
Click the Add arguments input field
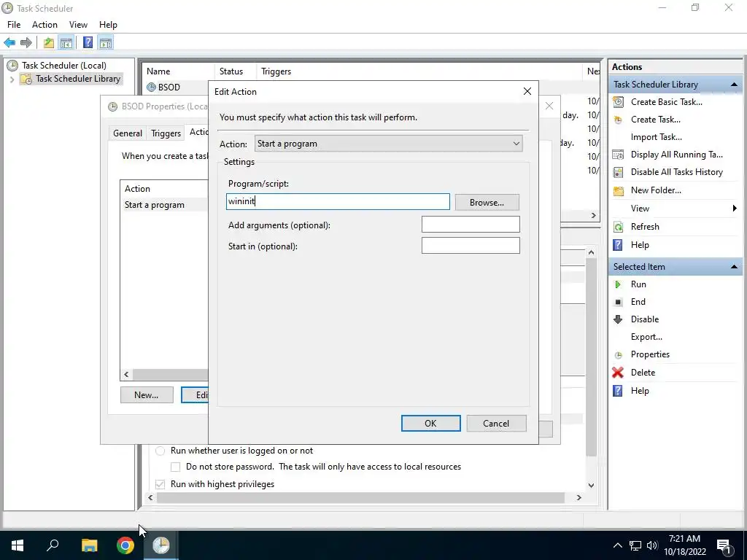(x=471, y=225)
